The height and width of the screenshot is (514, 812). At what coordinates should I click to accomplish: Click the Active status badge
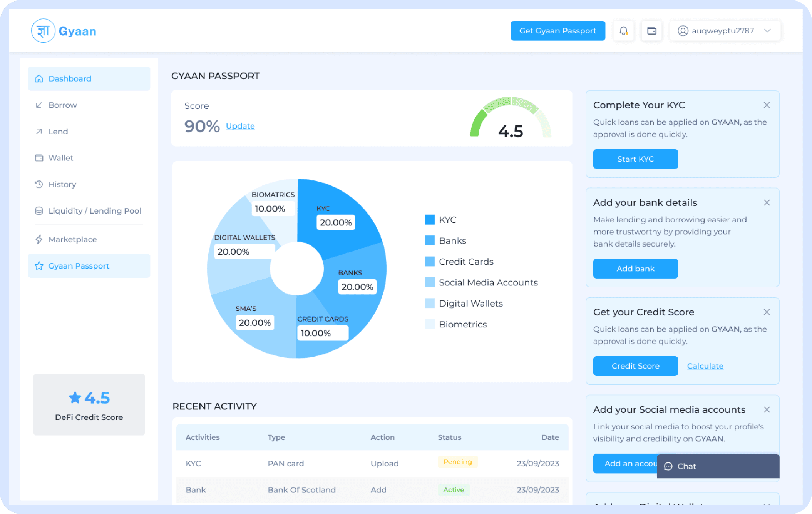click(x=454, y=490)
